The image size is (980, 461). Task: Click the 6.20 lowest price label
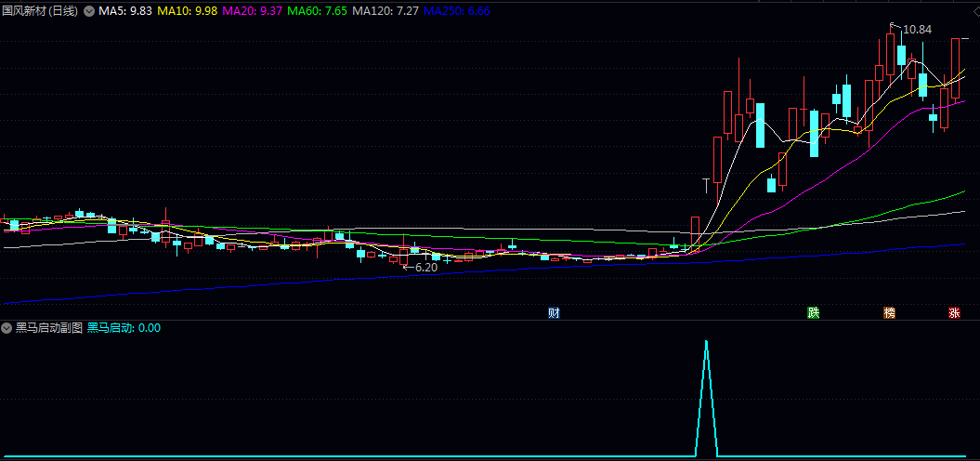point(425,268)
